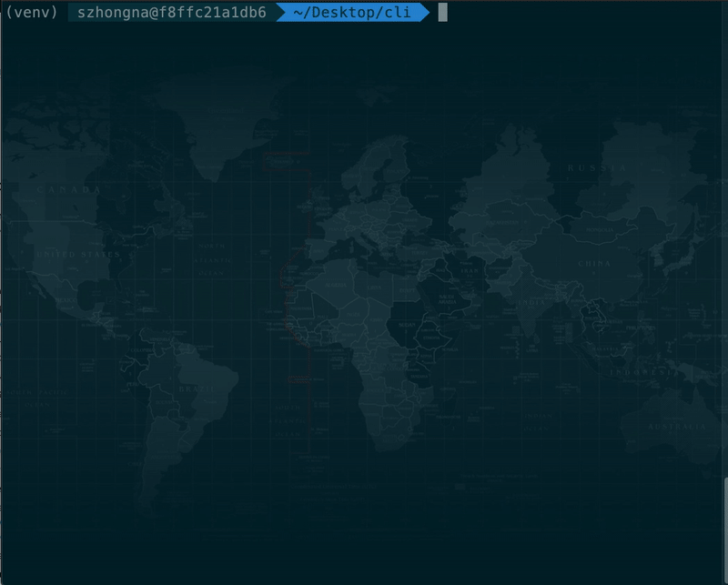The height and width of the screenshot is (585, 728).
Task: Click the North Atlantic Ocean label
Action: click(213, 259)
